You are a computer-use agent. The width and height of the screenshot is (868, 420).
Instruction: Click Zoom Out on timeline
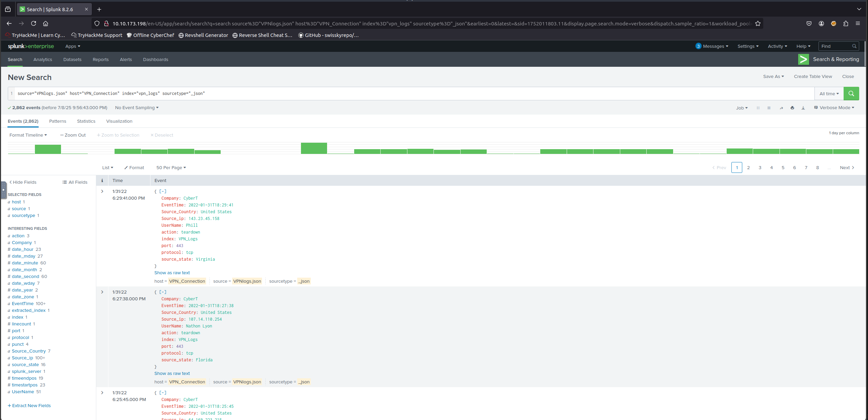click(x=73, y=135)
